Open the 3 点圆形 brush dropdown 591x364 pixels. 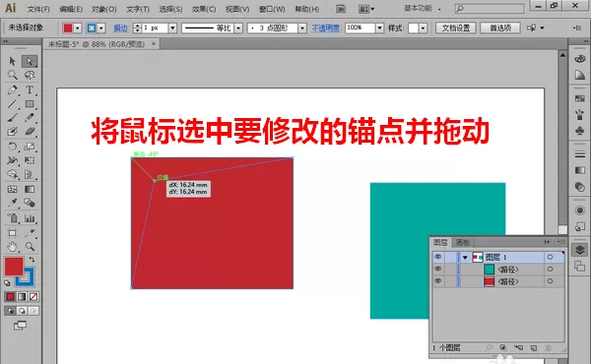(302, 28)
